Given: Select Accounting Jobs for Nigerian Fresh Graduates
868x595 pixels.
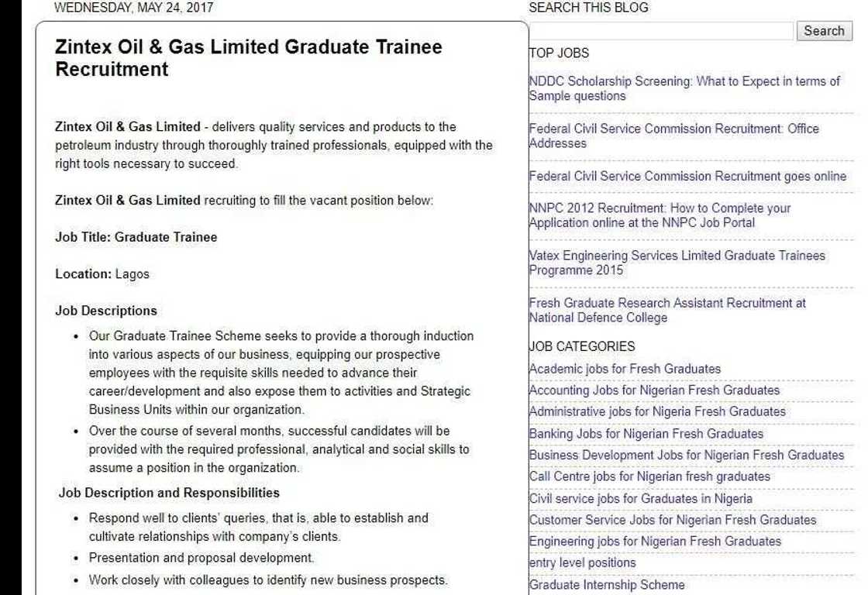Looking at the screenshot, I should coord(653,390).
